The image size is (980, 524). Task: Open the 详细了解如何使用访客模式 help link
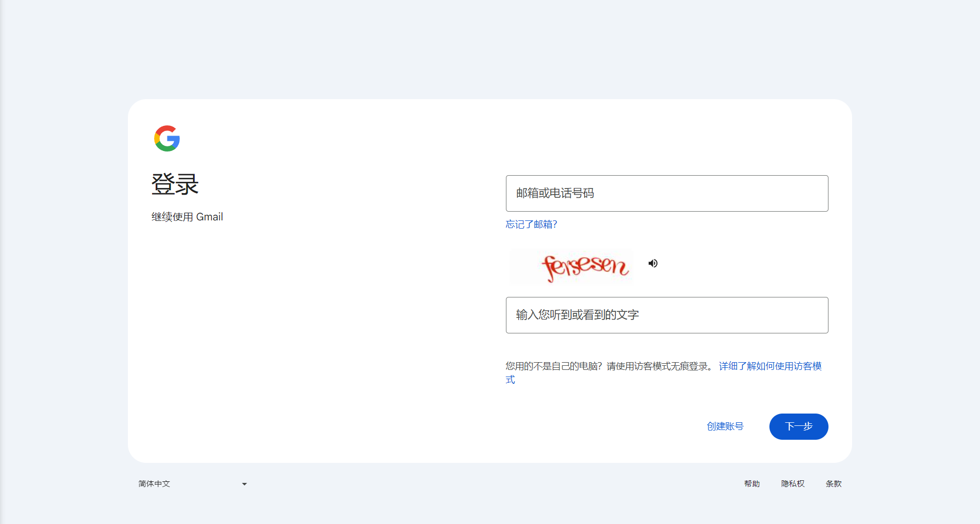[x=769, y=366]
